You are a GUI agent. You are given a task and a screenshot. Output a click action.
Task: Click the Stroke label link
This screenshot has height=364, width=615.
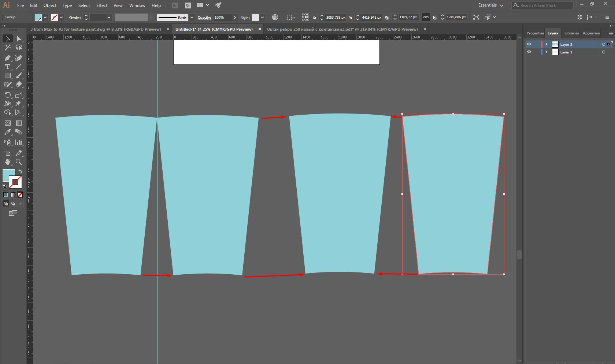click(75, 18)
